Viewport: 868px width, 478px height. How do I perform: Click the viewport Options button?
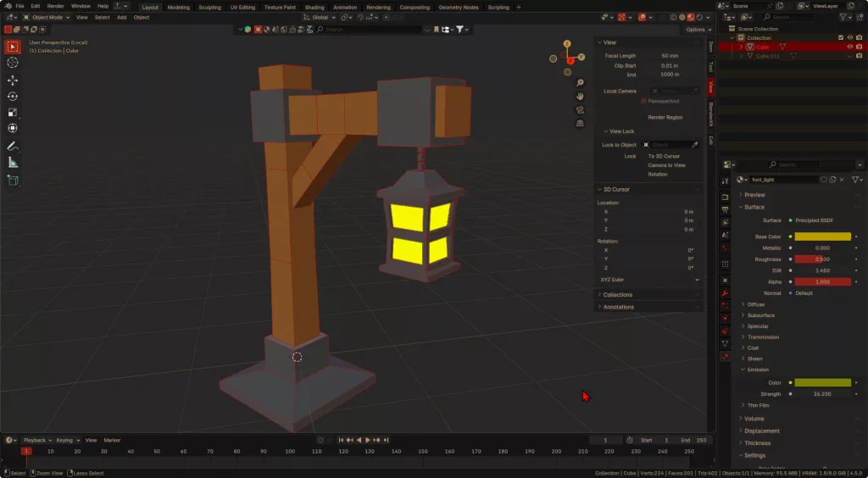click(694, 30)
